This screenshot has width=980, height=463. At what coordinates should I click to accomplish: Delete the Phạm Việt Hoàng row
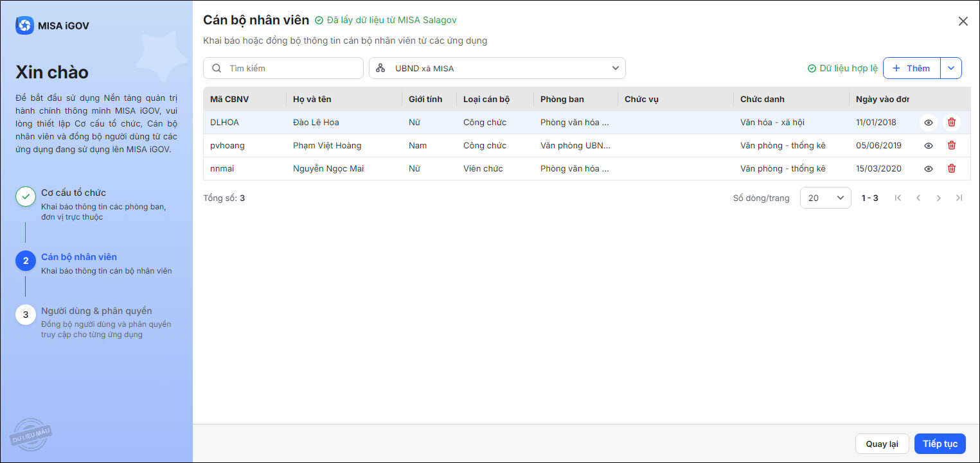[x=952, y=146]
